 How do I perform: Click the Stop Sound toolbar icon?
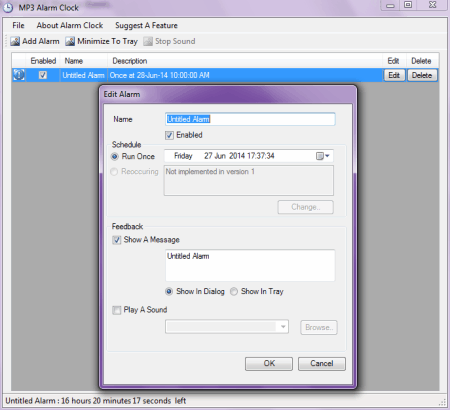148,41
